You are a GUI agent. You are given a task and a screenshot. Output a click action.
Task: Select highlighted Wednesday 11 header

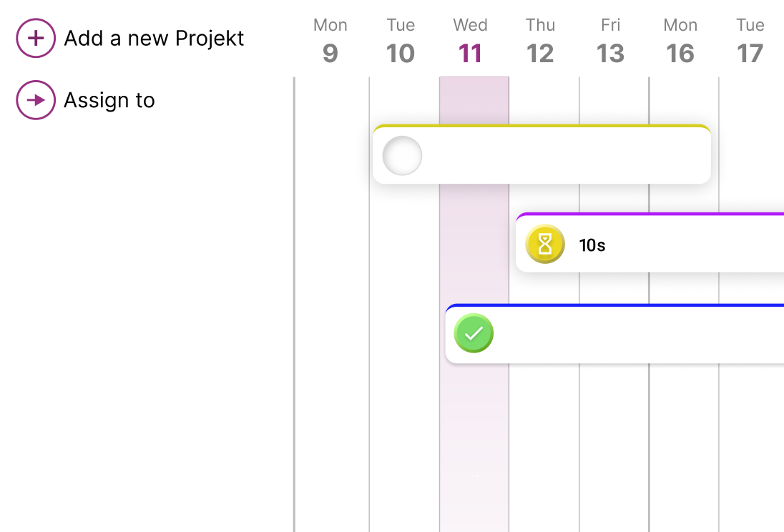click(x=470, y=41)
